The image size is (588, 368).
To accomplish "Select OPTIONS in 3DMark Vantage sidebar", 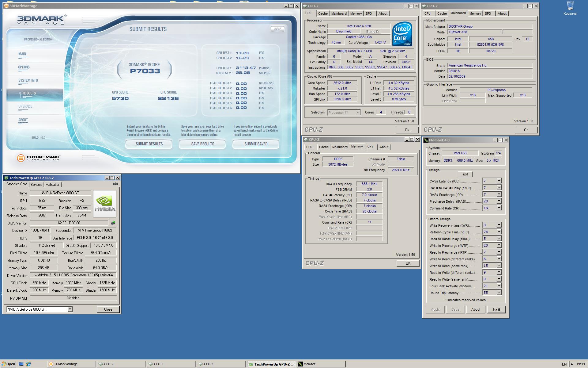I will pos(24,67).
